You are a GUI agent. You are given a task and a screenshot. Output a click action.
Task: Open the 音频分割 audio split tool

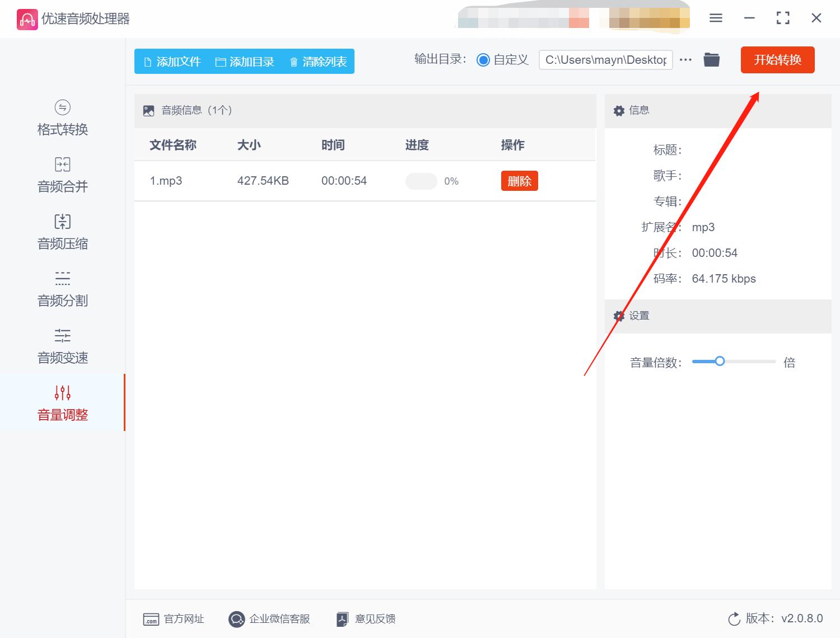(62, 289)
